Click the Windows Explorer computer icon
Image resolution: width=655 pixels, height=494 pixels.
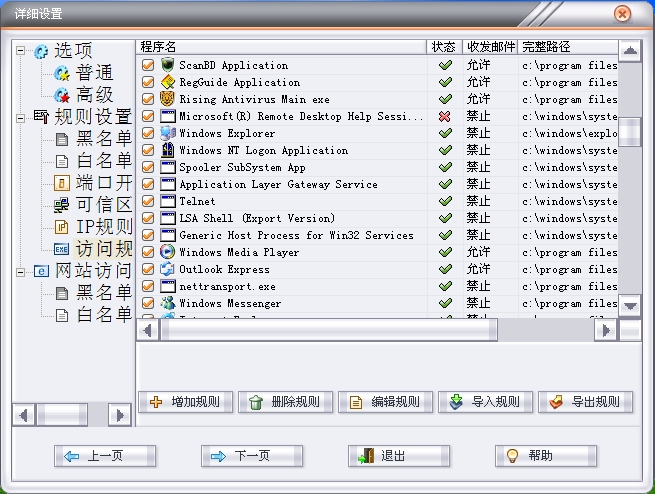click(168, 133)
